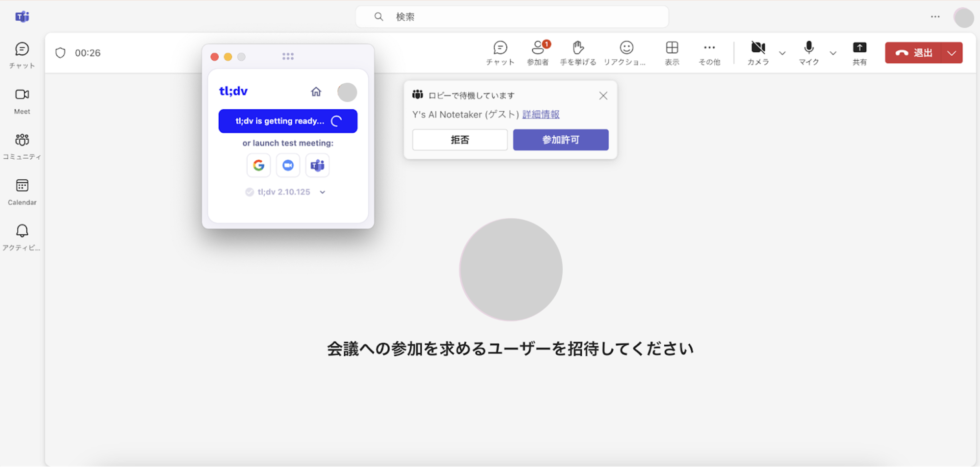Click 参加許可 to admit the guest
The image size is (980, 467).
[x=560, y=140]
